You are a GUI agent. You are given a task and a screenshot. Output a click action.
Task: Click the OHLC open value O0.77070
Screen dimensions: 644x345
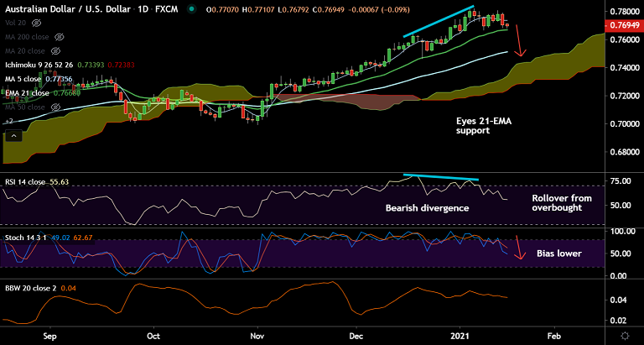[x=222, y=9]
